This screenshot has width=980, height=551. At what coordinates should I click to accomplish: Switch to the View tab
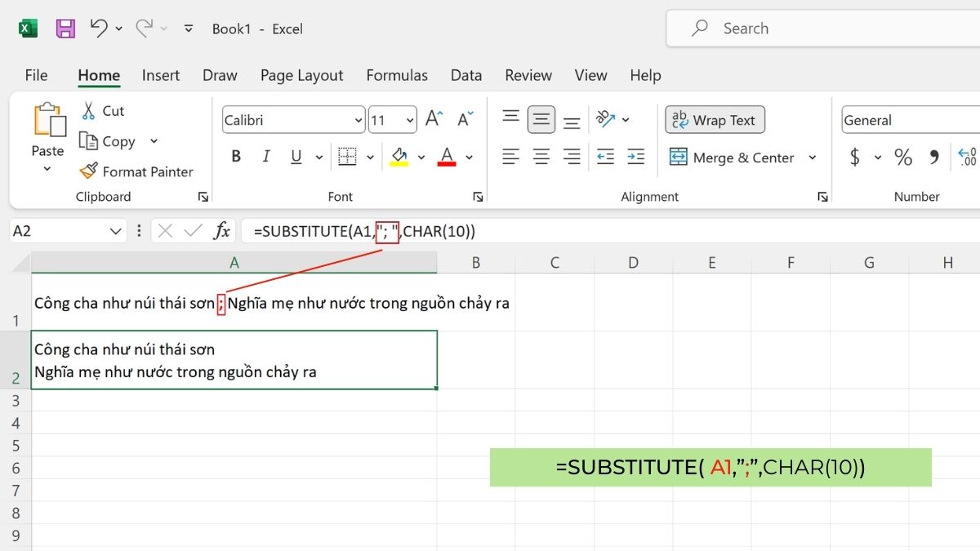click(x=590, y=75)
